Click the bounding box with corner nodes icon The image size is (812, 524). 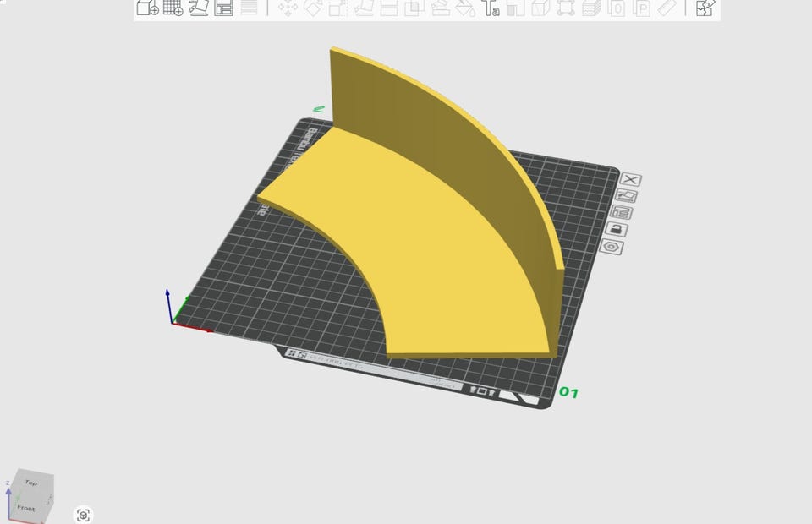[566, 8]
